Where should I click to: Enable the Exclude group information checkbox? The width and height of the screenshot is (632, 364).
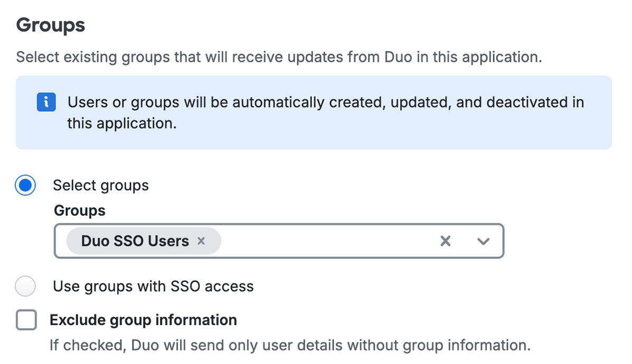(x=26, y=320)
